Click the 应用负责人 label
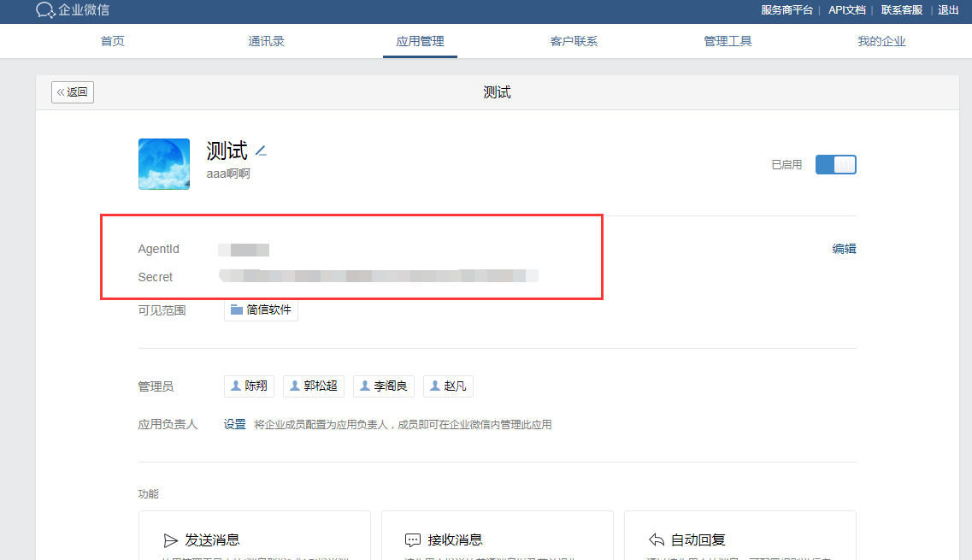 168,424
